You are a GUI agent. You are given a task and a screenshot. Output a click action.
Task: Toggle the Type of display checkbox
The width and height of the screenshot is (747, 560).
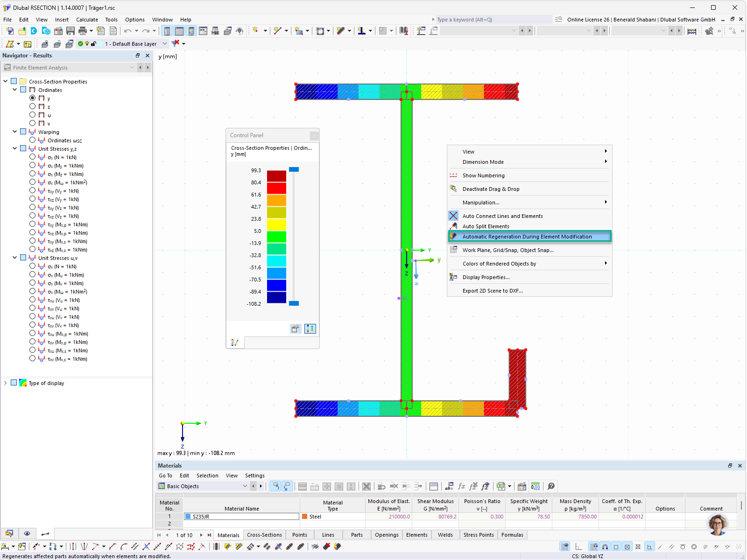click(14, 383)
